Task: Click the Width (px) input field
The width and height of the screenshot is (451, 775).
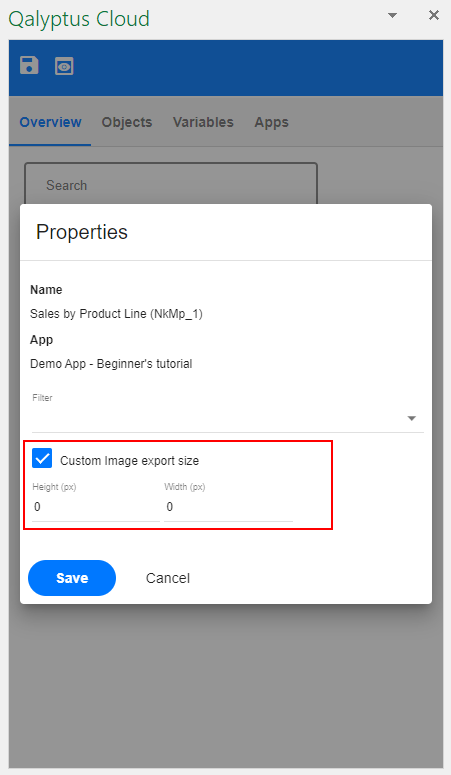Action: 228,507
